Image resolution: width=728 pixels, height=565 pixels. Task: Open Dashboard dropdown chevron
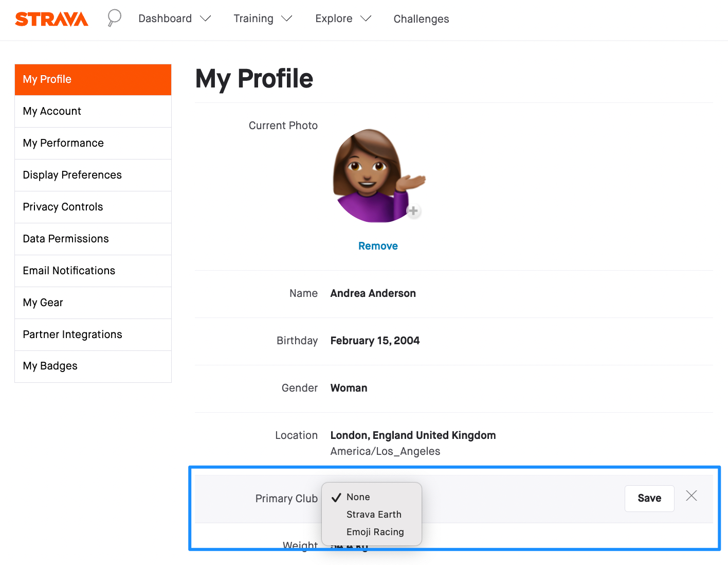click(205, 19)
